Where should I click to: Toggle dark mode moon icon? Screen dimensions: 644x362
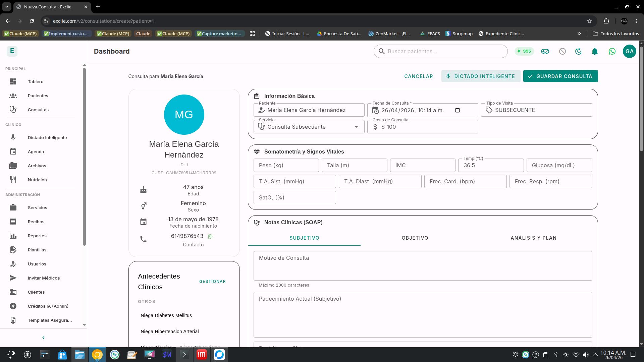(x=578, y=51)
